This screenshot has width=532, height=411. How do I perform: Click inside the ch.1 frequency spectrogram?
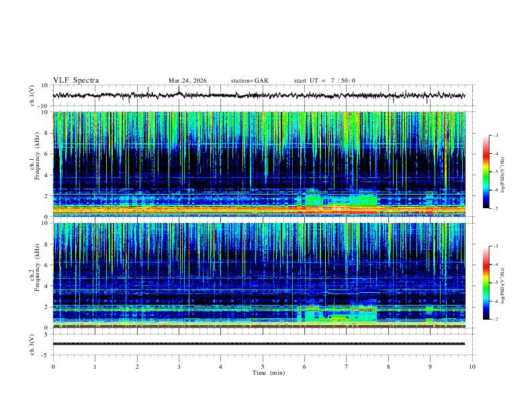pos(259,164)
